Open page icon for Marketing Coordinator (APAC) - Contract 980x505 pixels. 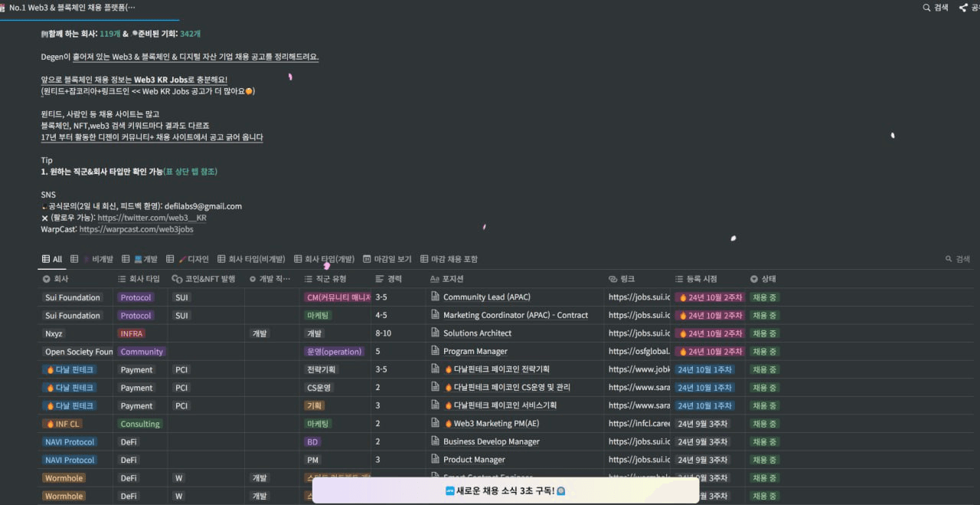point(435,315)
